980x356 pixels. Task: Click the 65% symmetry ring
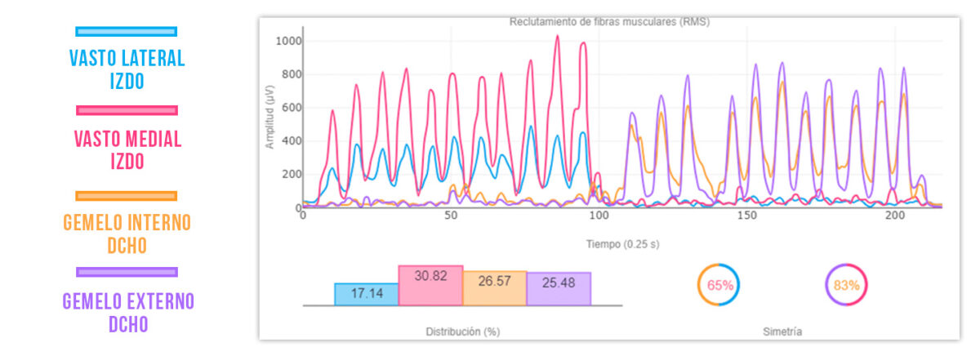pyautogui.click(x=719, y=286)
